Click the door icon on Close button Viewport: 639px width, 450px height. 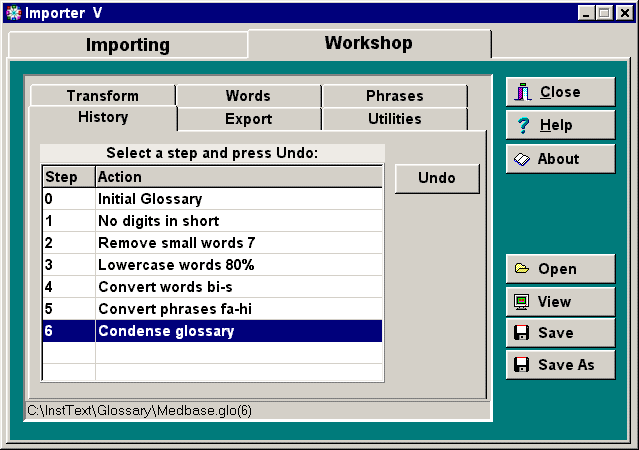point(523,92)
